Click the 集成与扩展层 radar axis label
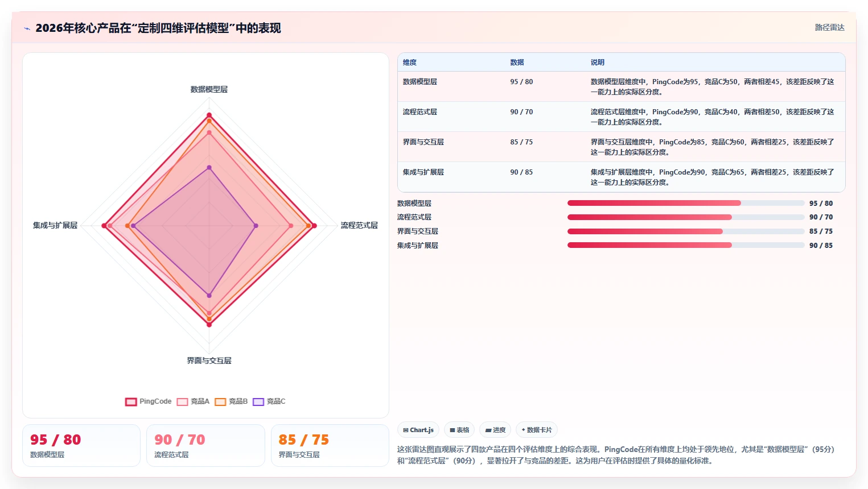 55,226
